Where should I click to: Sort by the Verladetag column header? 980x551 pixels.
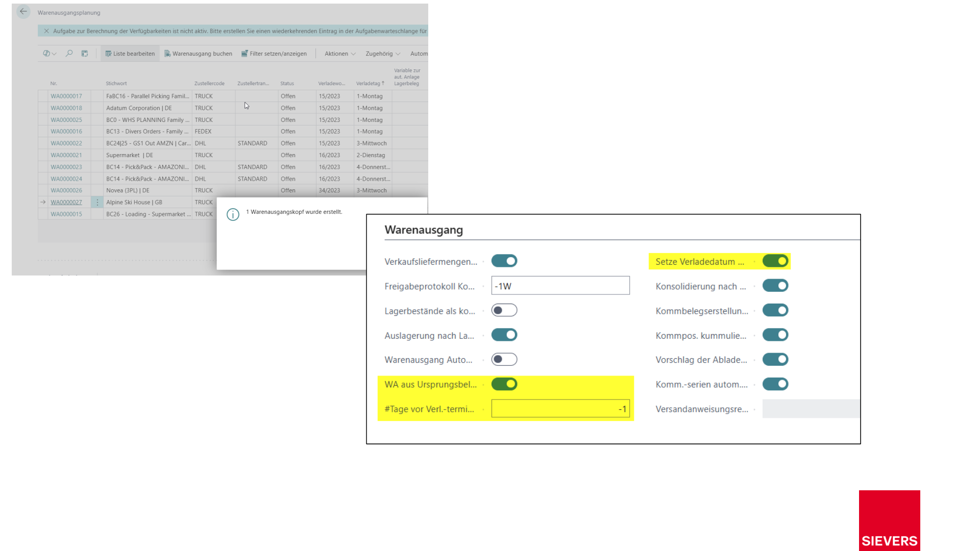pos(370,83)
